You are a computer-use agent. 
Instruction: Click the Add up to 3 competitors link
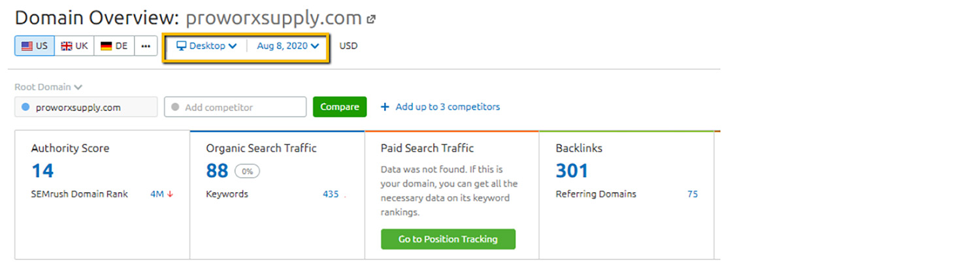448,107
